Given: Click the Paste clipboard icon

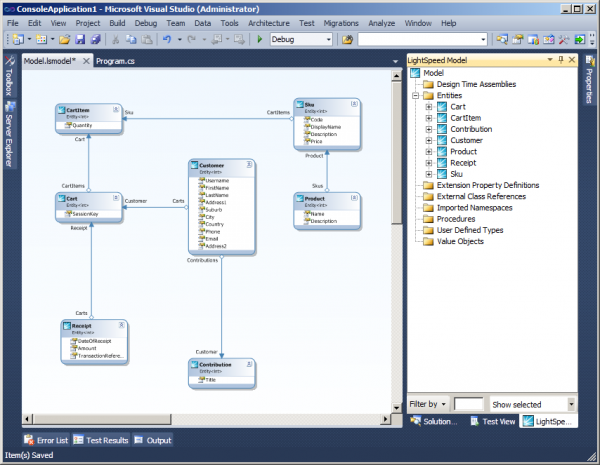Looking at the screenshot, I should [x=147, y=39].
